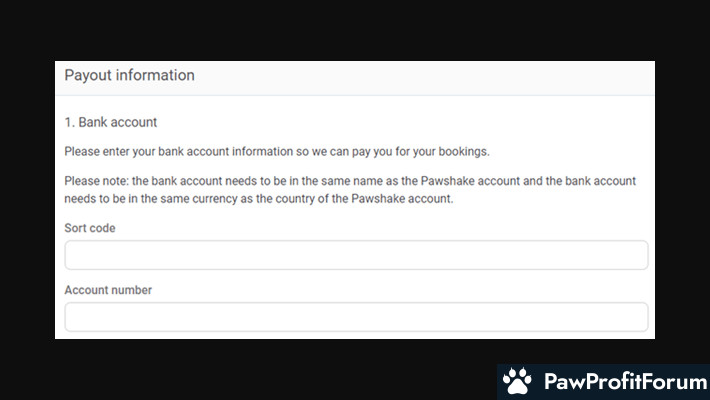Click the word "code" in Sort code label
The width and height of the screenshot is (710, 400).
click(x=102, y=229)
